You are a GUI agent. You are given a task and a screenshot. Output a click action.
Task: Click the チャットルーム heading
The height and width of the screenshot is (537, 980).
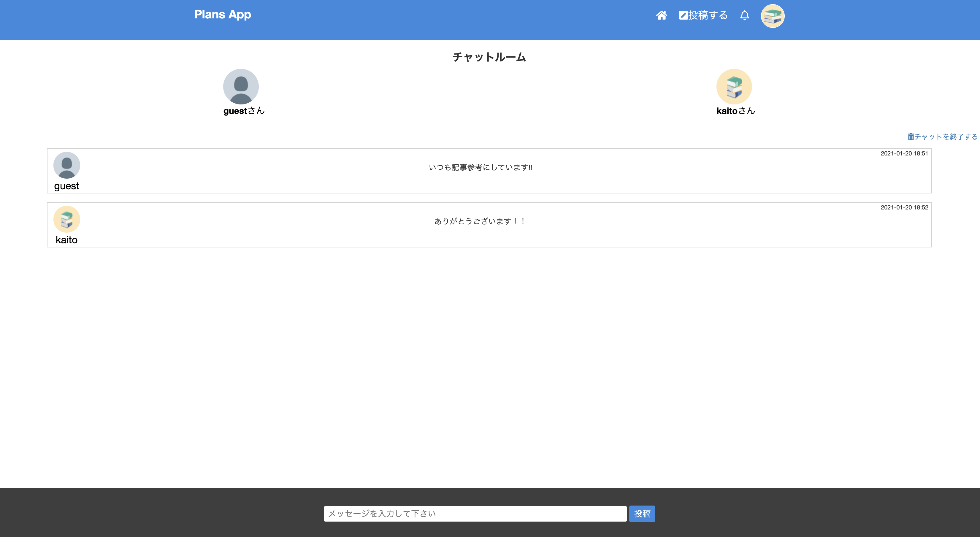[x=489, y=57]
